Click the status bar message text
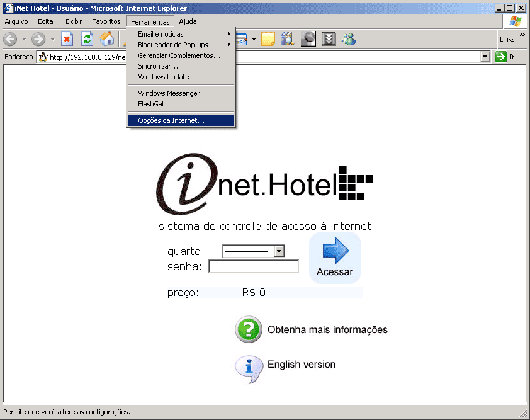This screenshot has height=420, width=530. (67, 412)
